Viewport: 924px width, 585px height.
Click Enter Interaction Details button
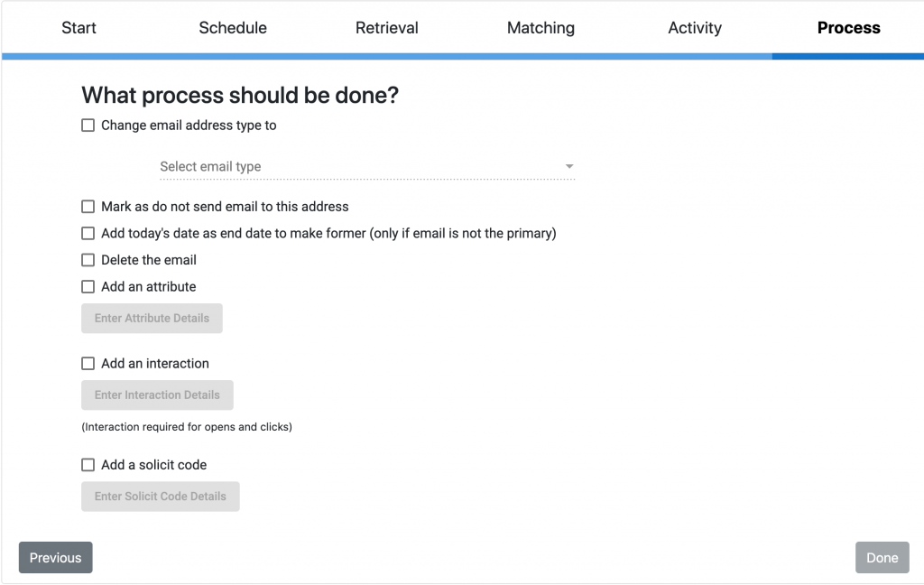coord(157,395)
